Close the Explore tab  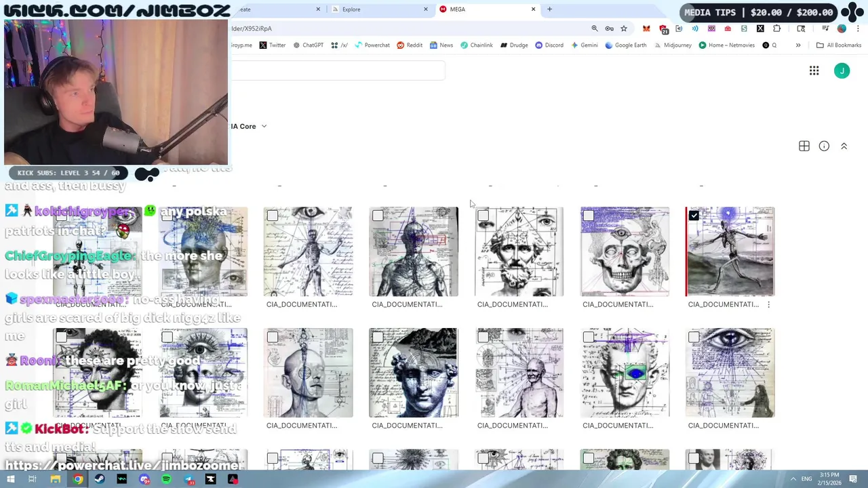[426, 9]
